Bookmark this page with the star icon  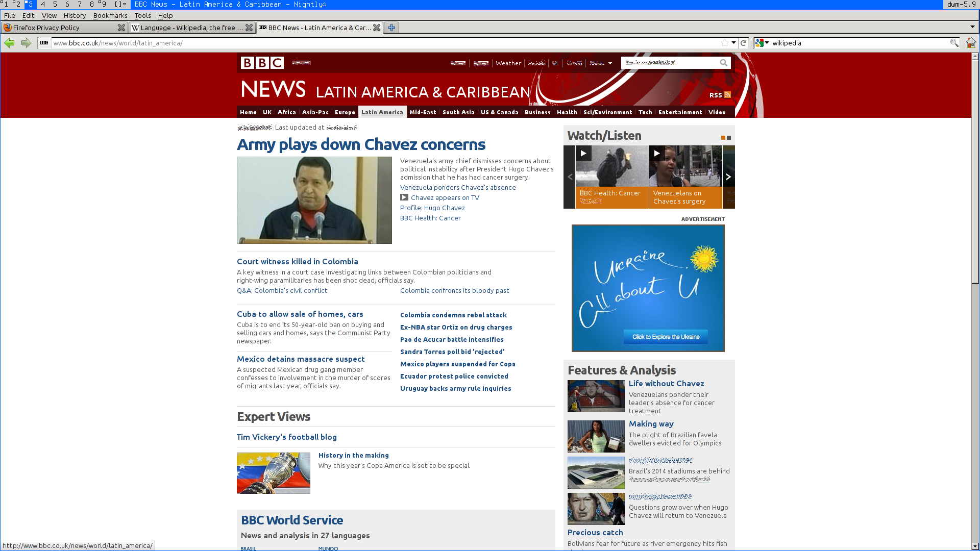(724, 43)
